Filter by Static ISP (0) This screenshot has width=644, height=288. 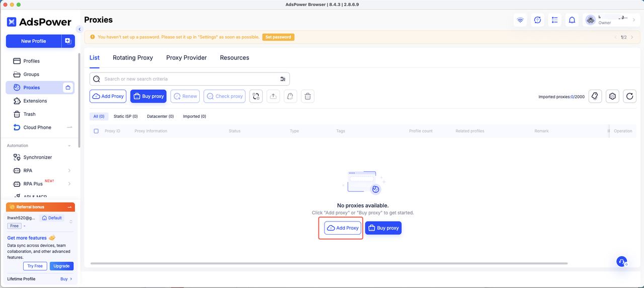point(126,116)
